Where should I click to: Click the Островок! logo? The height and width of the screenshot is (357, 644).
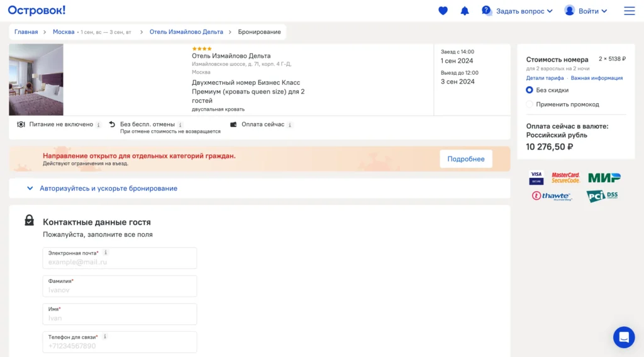[36, 10]
